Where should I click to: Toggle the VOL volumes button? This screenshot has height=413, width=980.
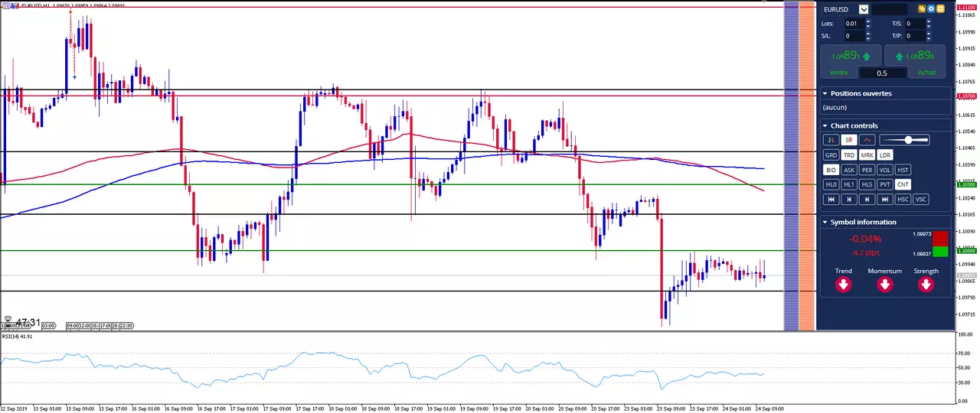tap(885, 170)
